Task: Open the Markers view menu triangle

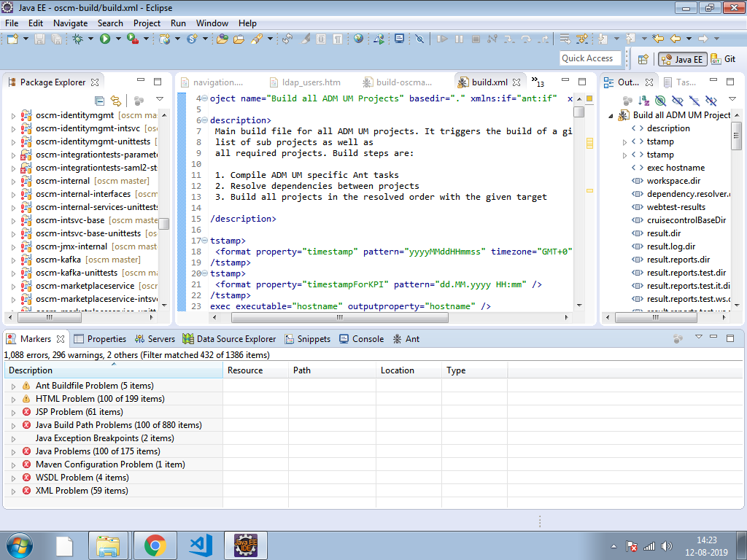Action: click(698, 337)
